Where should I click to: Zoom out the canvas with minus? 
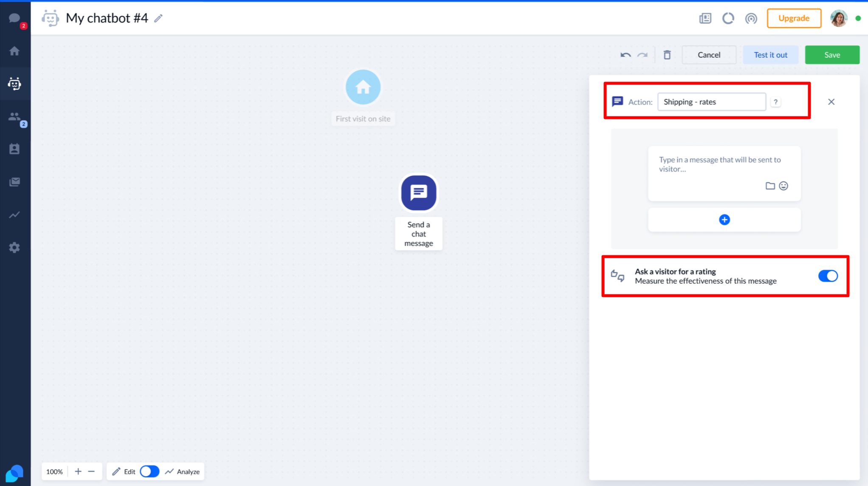coord(91,472)
